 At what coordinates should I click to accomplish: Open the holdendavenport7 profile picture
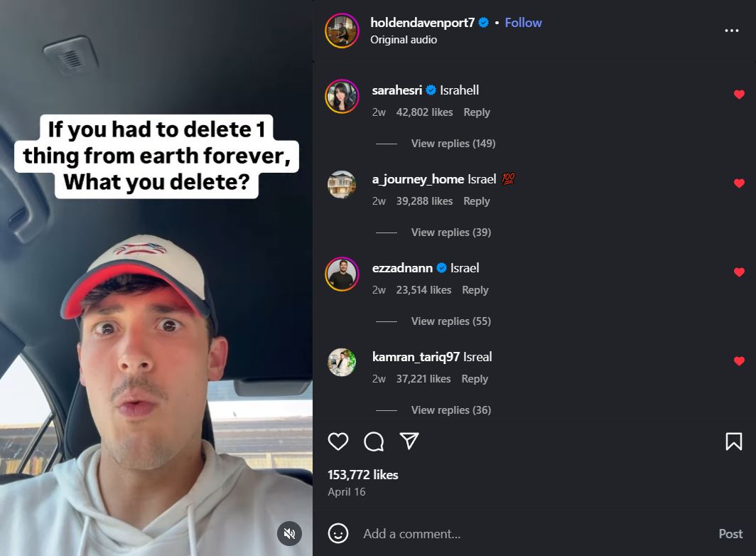[342, 31]
